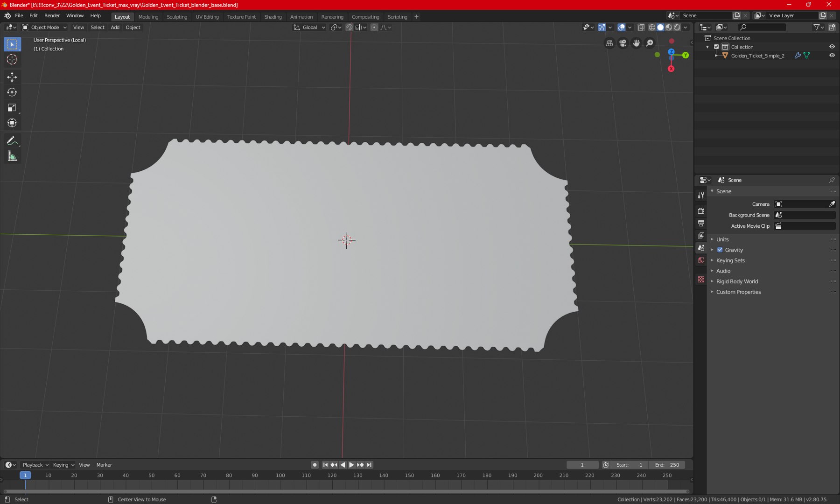Open Global transform orientation dropdown
Image resolution: width=840 pixels, height=504 pixels.
(309, 28)
